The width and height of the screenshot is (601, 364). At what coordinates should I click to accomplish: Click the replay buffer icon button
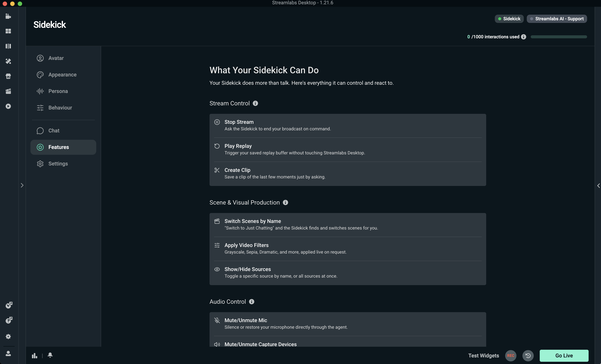coord(528,356)
